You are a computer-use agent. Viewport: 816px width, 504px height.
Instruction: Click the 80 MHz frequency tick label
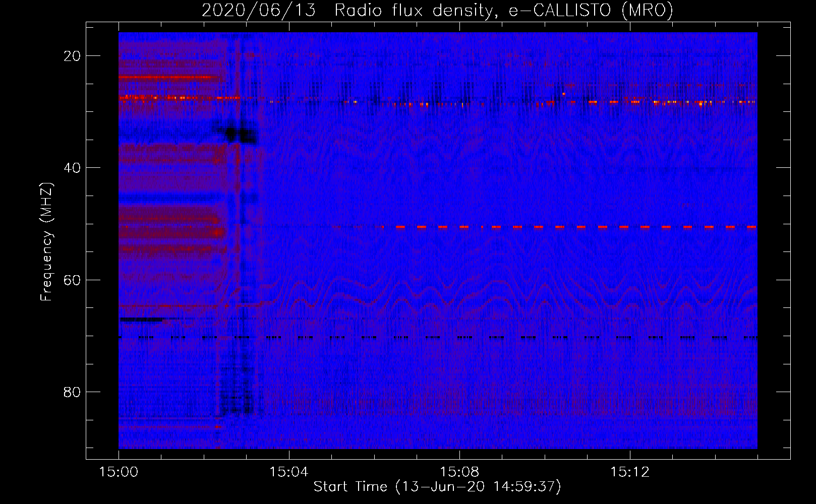tap(73, 392)
